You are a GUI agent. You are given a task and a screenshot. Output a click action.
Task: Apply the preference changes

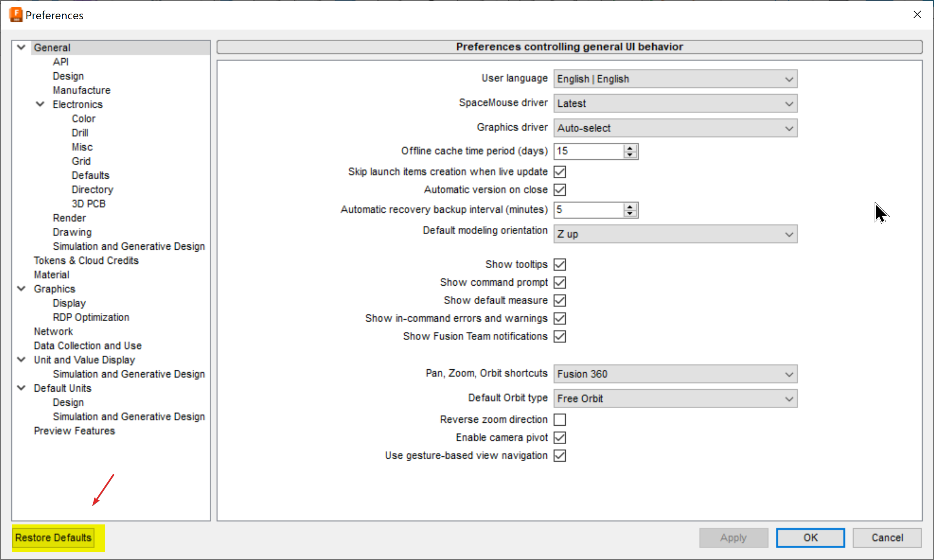point(733,537)
